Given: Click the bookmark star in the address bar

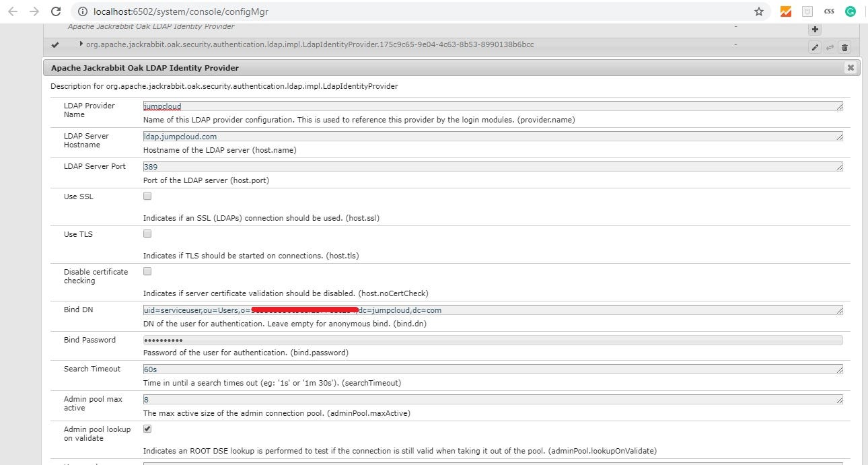Looking at the screenshot, I should (758, 11).
